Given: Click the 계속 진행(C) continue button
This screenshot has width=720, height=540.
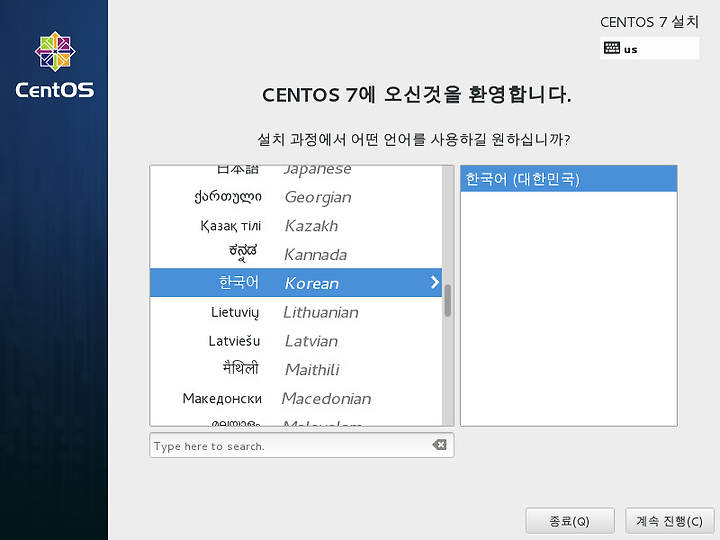Looking at the screenshot, I should coord(669,521).
